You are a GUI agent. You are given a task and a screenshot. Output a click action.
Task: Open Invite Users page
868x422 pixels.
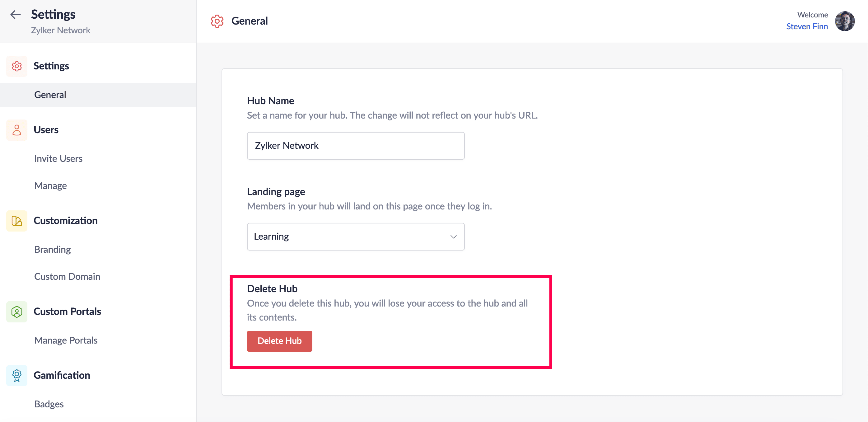click(58, 158)
